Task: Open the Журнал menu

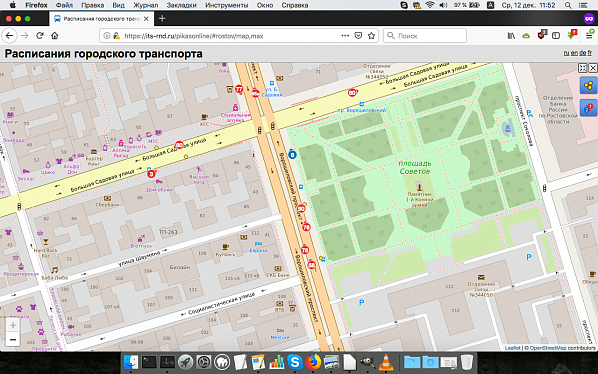Action: 146,5
